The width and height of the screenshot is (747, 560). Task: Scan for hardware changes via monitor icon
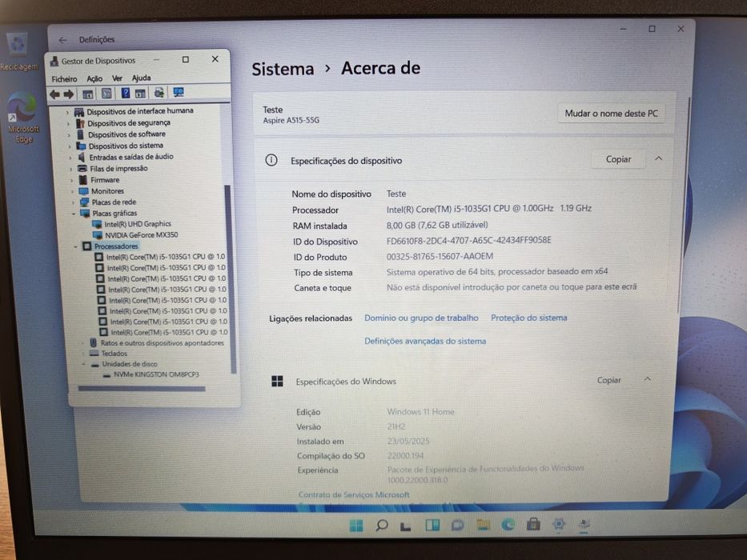click(x=179, y=92)
